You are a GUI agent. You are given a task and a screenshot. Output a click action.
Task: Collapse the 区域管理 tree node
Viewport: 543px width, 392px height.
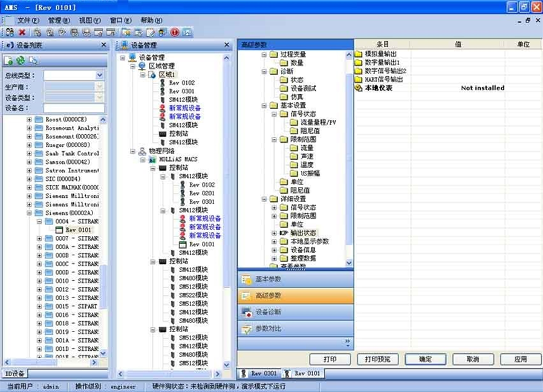(x=133, y=66)
